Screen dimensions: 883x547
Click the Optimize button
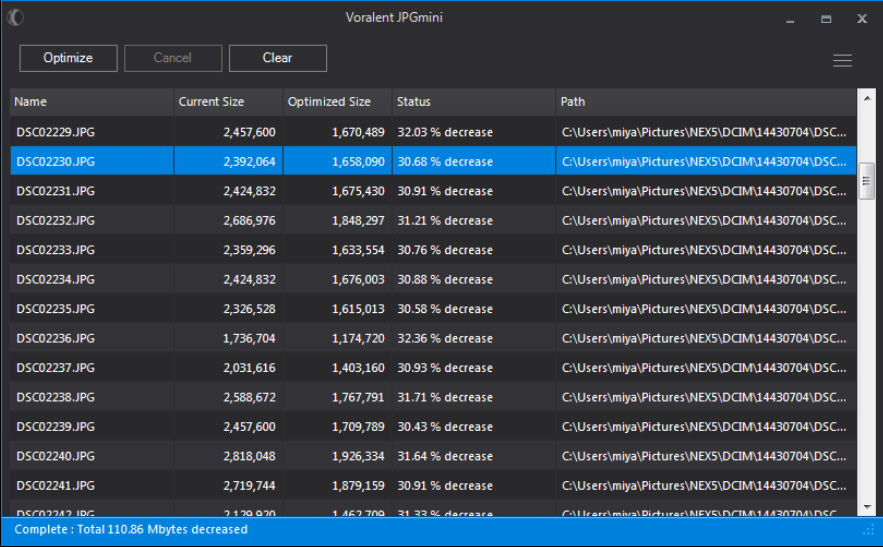68,58
